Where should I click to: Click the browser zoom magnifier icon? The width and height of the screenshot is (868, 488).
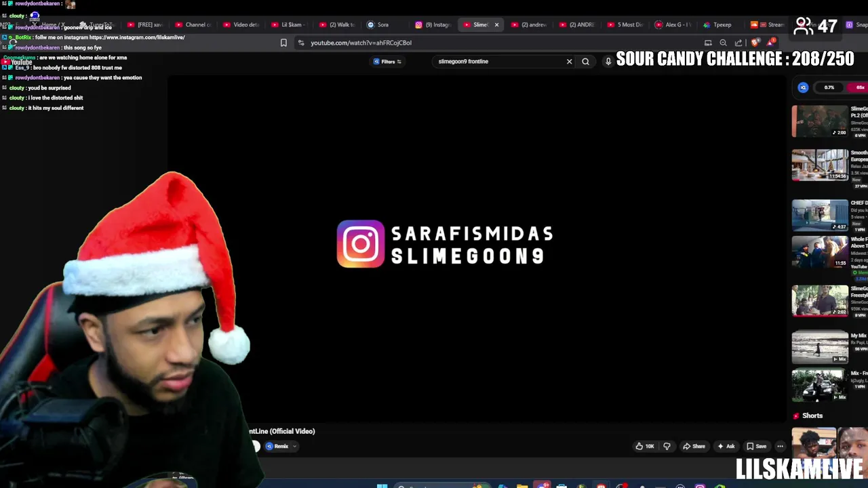[x=723, y=43]
